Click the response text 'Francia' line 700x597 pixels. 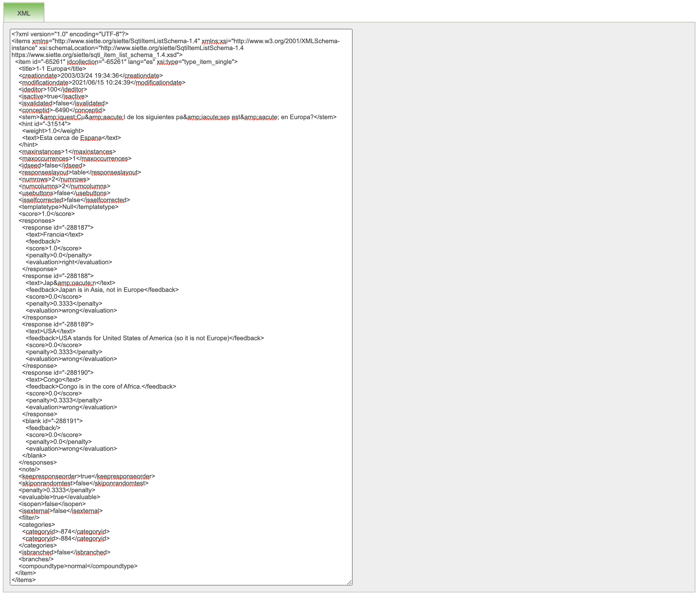click(54, 234)
